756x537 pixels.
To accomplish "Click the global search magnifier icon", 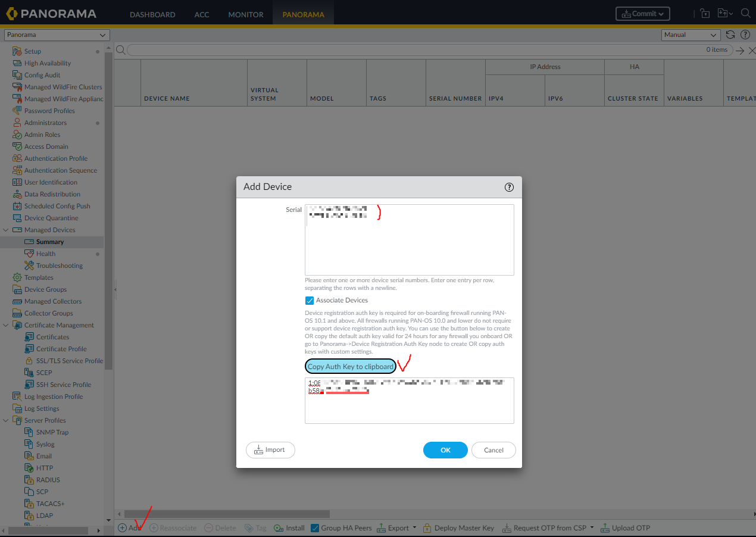I will coord(746,13).
